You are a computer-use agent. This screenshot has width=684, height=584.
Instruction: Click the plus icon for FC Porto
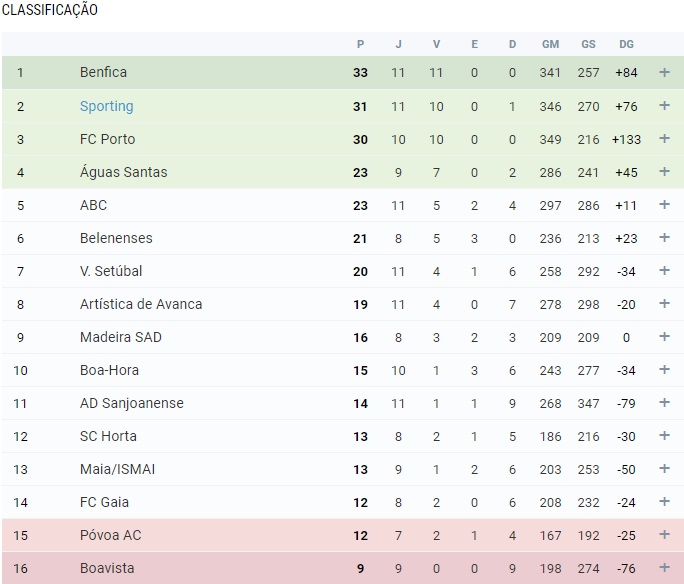coord(664,139)
